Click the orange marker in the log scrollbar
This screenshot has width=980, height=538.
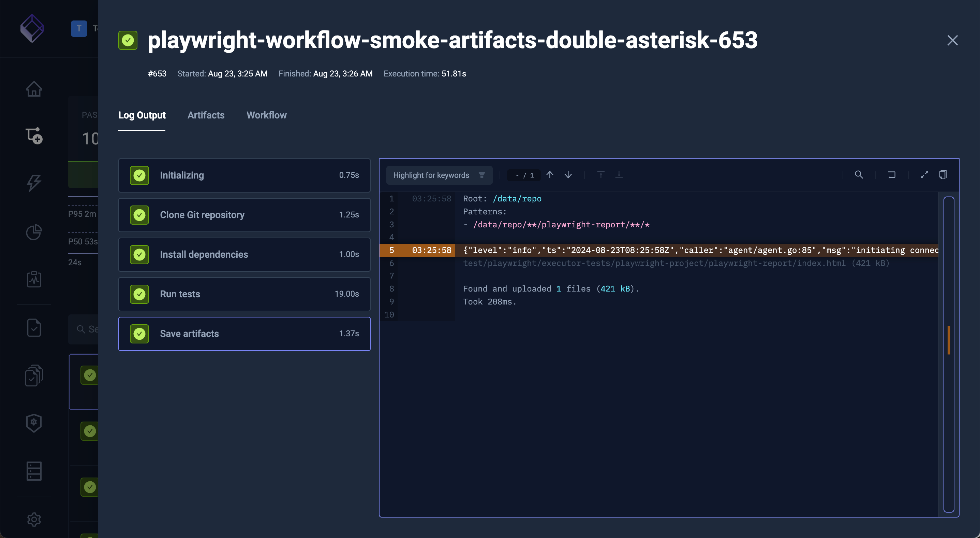pos(949,340)
